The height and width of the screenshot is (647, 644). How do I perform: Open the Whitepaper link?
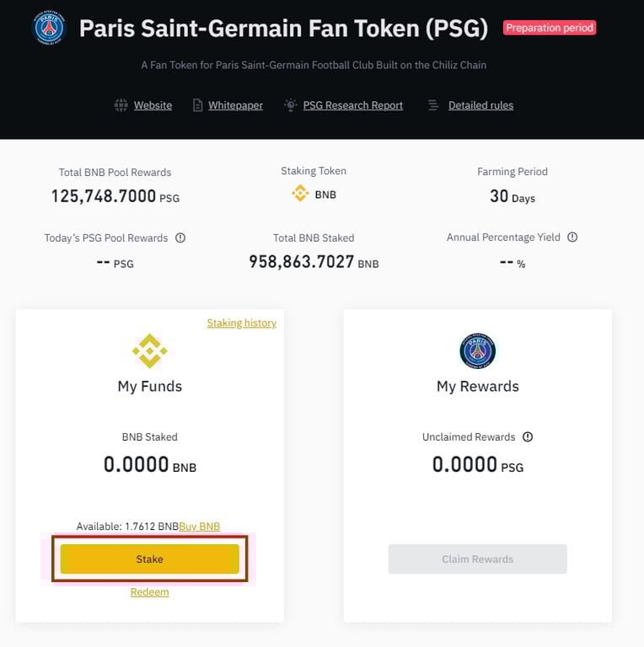point(235,105)
